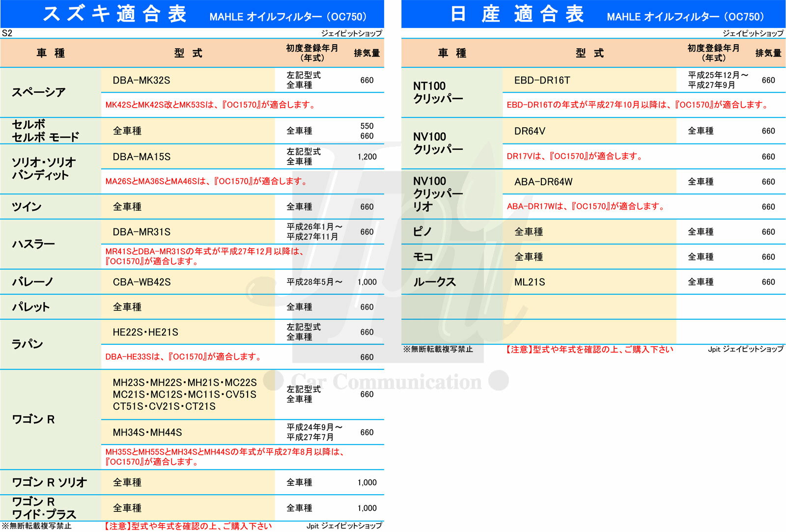Select the ルークス vehicle name

click(x=434, y=282)
